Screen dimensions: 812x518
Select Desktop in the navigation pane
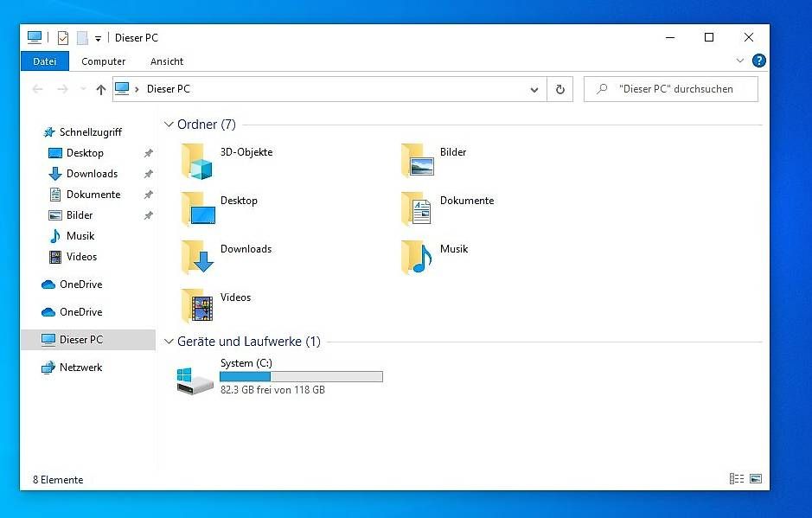pos(88,153)
